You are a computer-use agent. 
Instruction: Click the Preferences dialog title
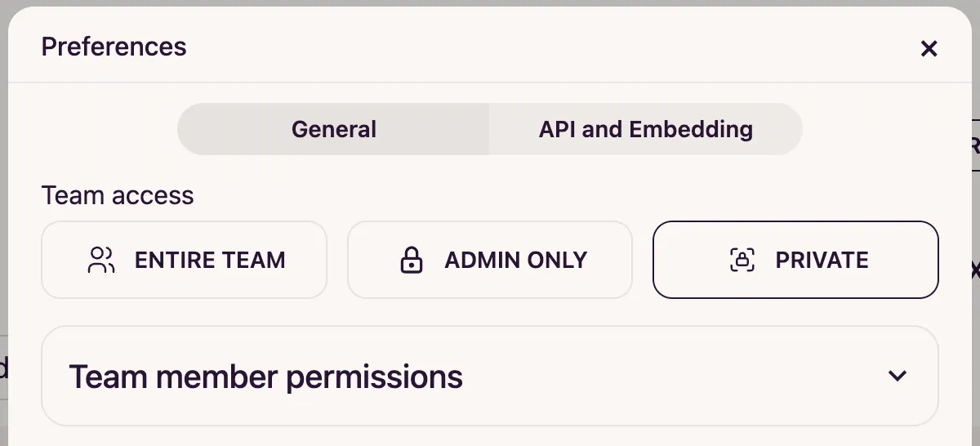[x=114, y=47]
